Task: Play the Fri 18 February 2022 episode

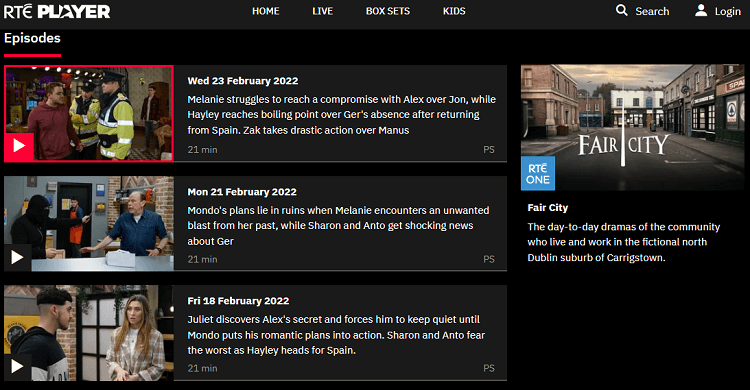Action: [x=17, y=367]
